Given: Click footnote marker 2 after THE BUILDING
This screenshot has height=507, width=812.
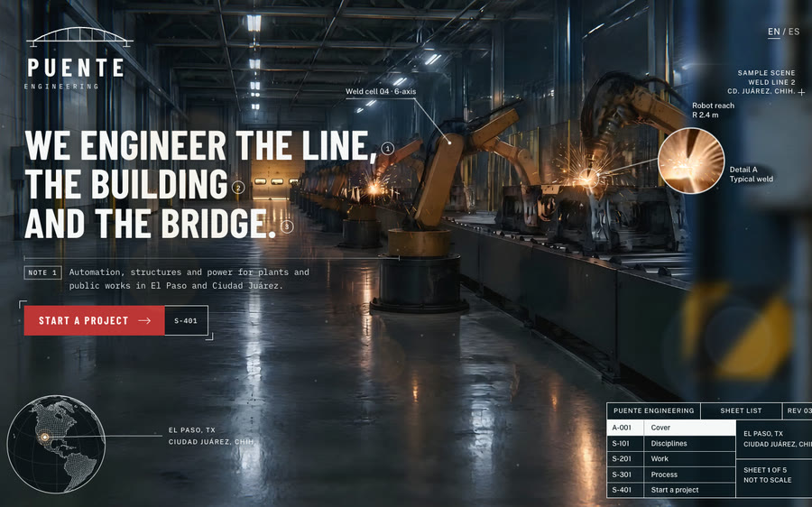Looking at the screenshot, I should click(238, 188).
